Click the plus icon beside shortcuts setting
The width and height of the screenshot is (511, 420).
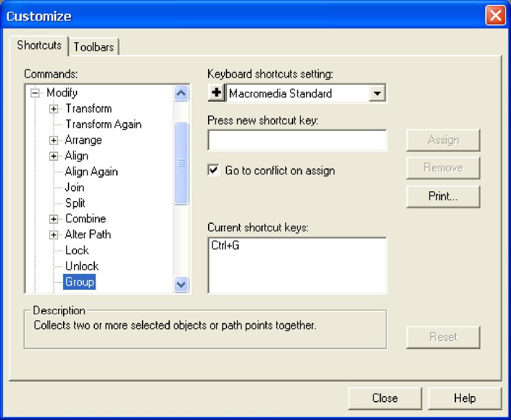coord(217,94)
